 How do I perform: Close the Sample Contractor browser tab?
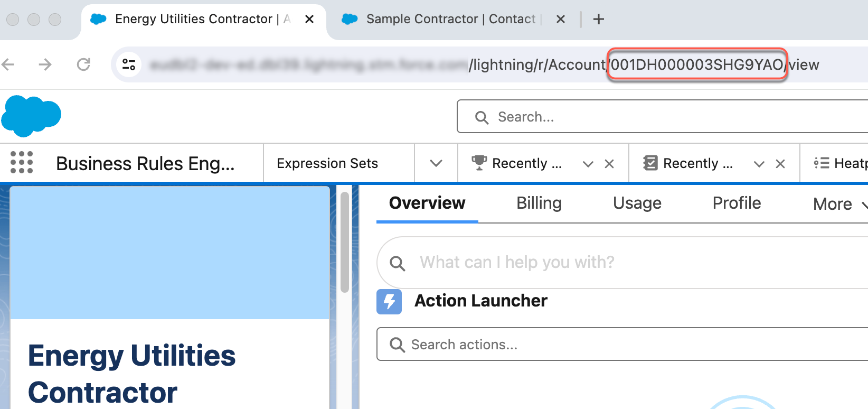tap(561, 20)
